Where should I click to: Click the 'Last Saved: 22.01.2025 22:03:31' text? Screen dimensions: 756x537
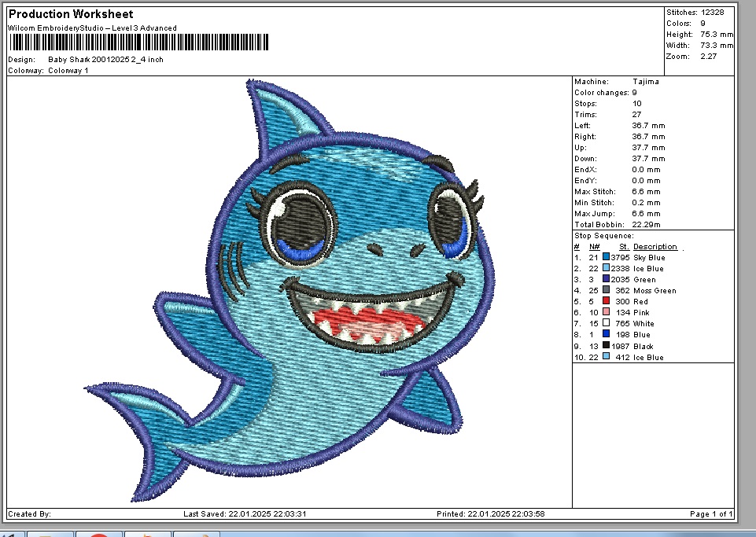coord(245,514)
